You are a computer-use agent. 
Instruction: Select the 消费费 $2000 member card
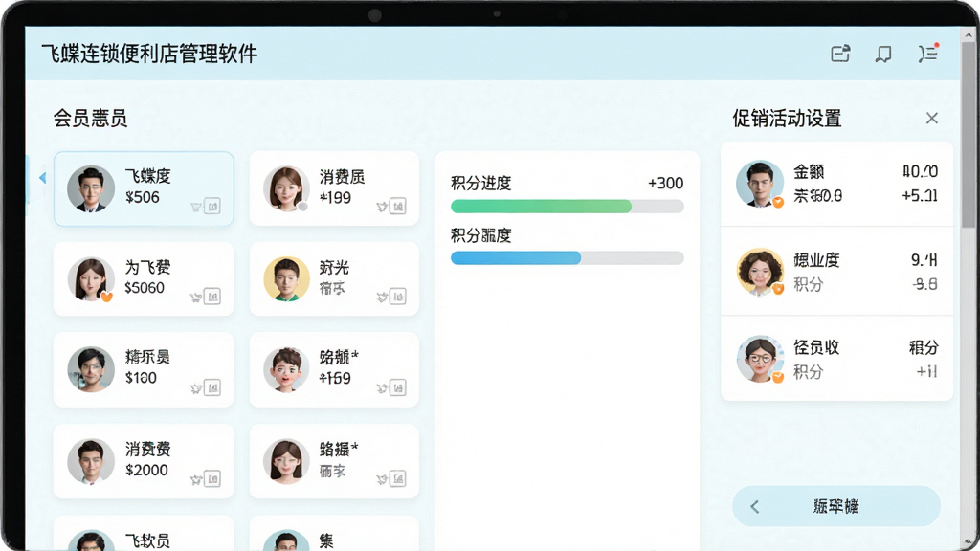(x=144, y=461)
